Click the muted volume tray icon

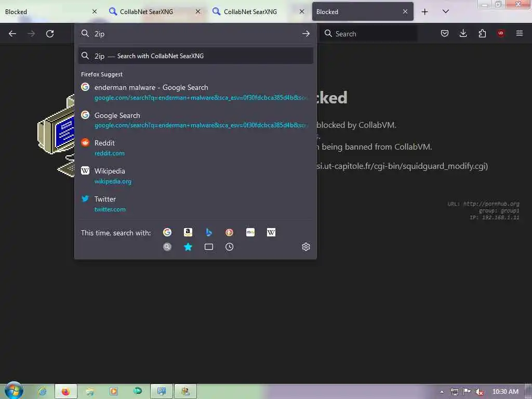[x=479, y=392]
